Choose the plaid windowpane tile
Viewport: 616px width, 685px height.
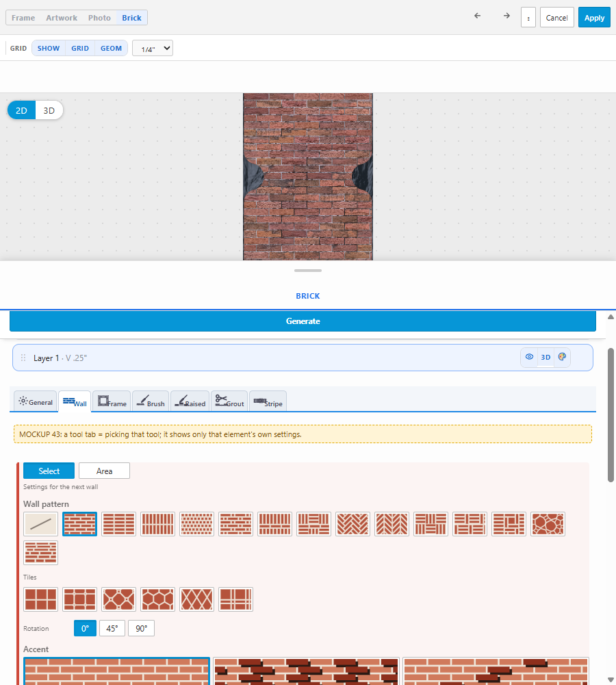pyautogui.click(x=235, y=599)
